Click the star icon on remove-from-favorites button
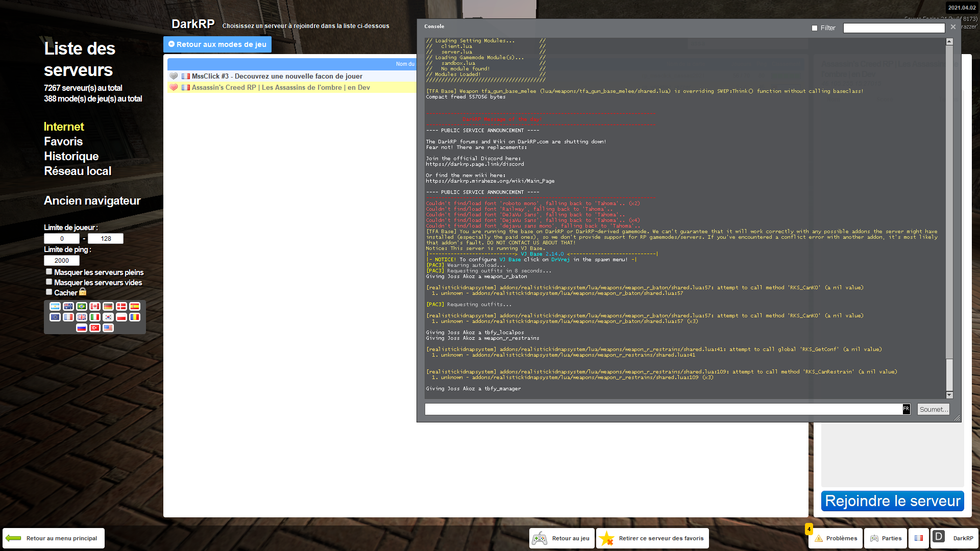Image resolution: width=980 pixels, height=551 pixels. point(607,538)
